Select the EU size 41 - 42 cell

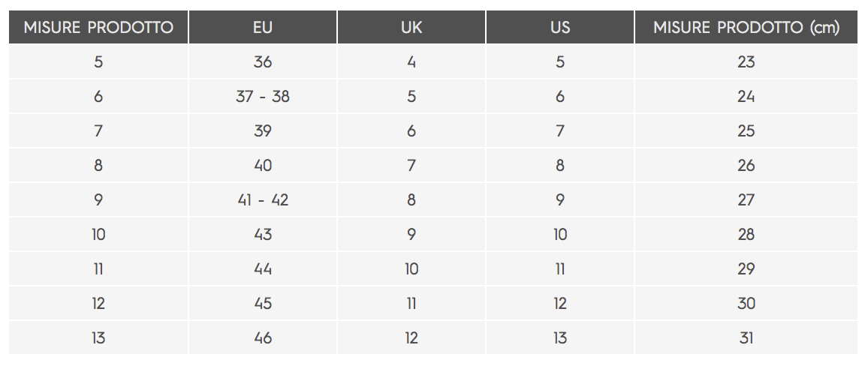pyautogui.click(x=262, y=199)
